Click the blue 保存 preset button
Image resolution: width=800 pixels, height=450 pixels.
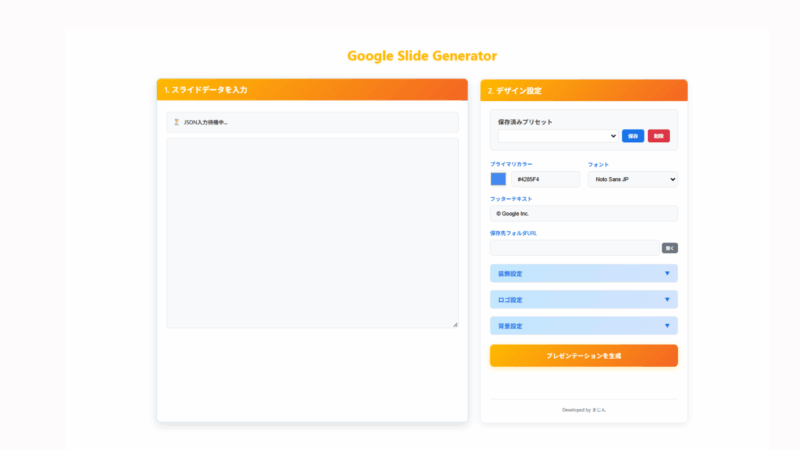click(633, 136)
